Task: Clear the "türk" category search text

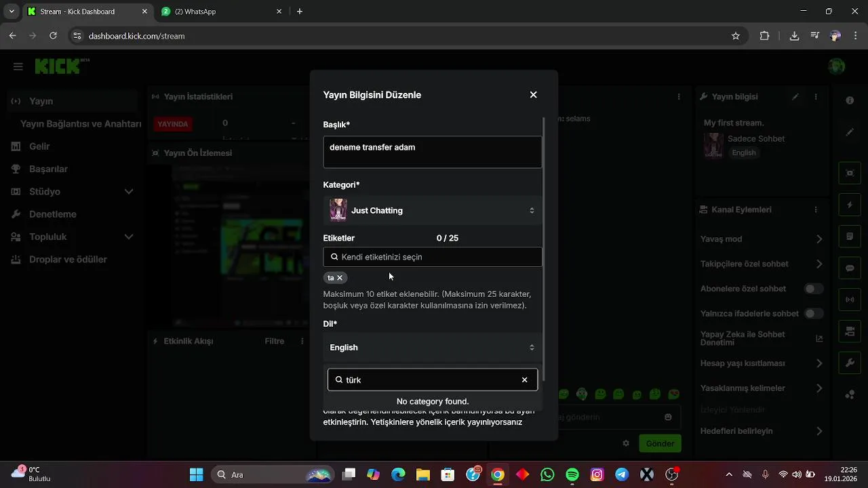Action: (524, 380)
